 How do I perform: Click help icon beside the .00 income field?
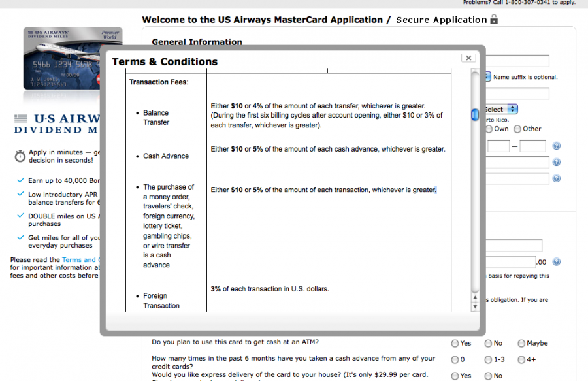click(557, 262)
